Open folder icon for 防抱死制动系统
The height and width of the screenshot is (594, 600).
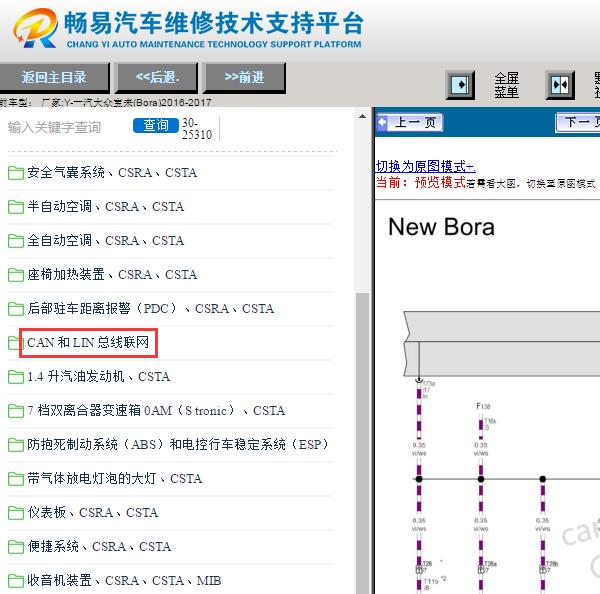pyautogui.click(x=16, y=446)
